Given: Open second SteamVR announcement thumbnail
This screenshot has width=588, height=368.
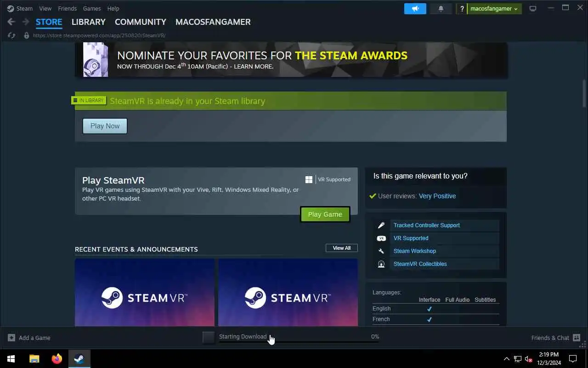Looking at the screenshot, I should click(x=288, y=293).
